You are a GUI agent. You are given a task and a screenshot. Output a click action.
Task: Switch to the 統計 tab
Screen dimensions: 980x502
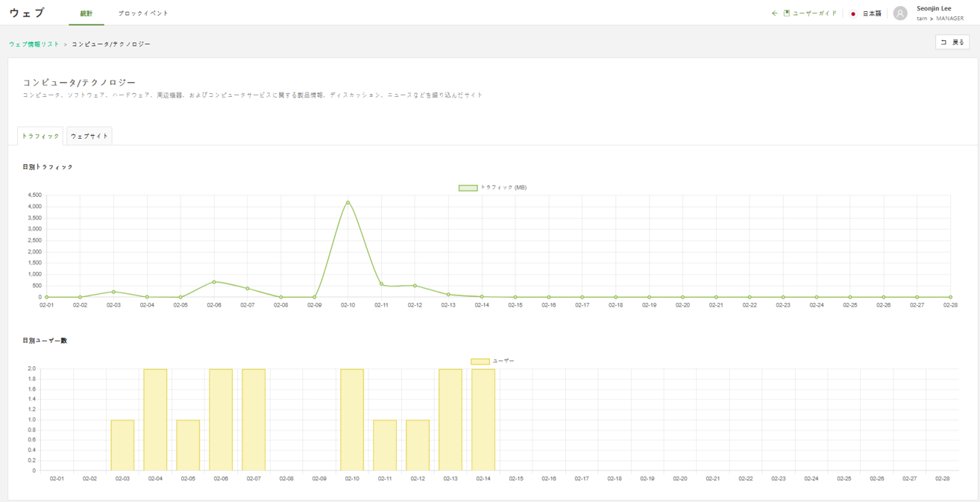(87, 13)
